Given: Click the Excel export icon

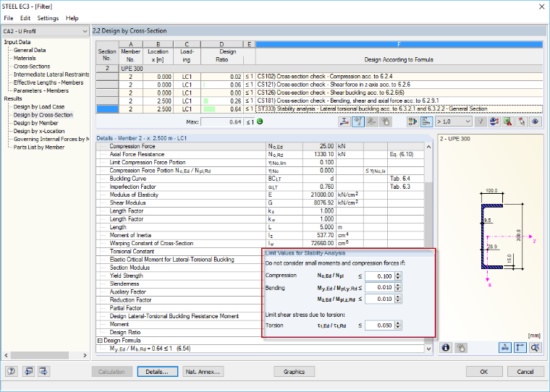Looking at the screenshot, I should [x=507, y=122].
